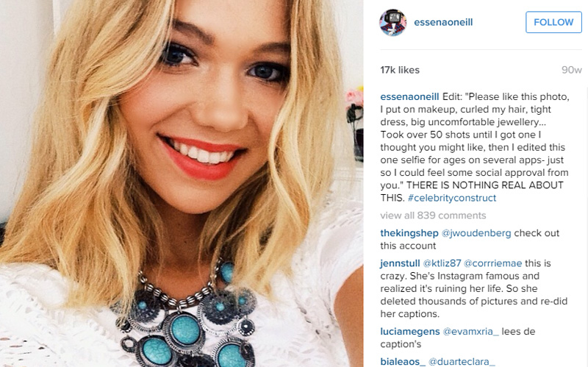Click the selfie photo of the post
This screenshot has width=588, height=367.
pos(182,184)
